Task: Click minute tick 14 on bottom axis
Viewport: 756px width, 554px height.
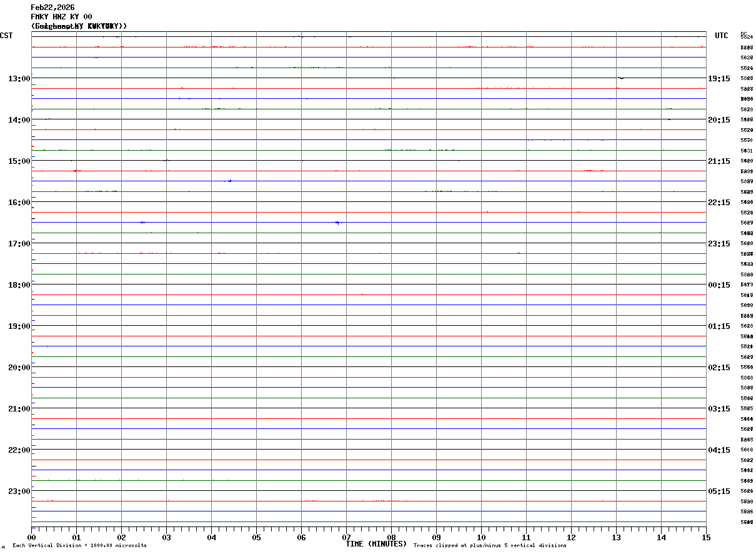Action: 661,537
